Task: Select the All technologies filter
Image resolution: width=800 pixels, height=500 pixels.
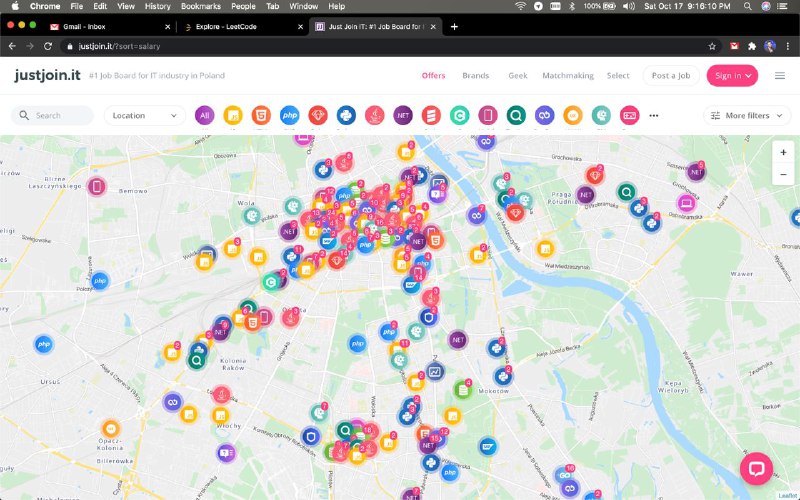Action: click(205, 115)
